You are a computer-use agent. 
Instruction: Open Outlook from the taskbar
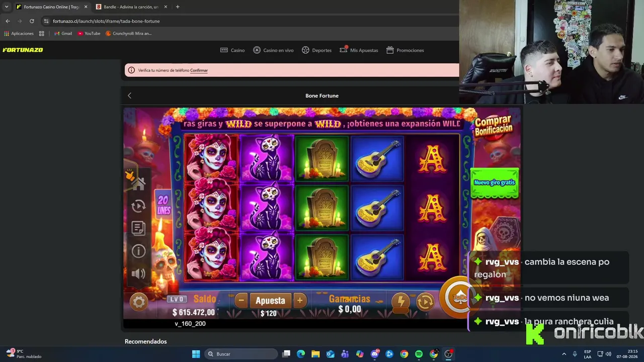(x=331, y=354)
